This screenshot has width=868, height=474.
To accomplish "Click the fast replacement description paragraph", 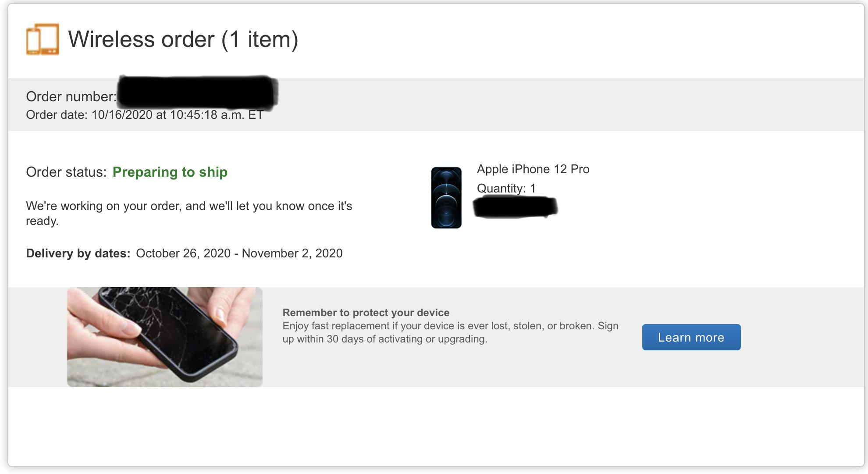I will 451,332.
